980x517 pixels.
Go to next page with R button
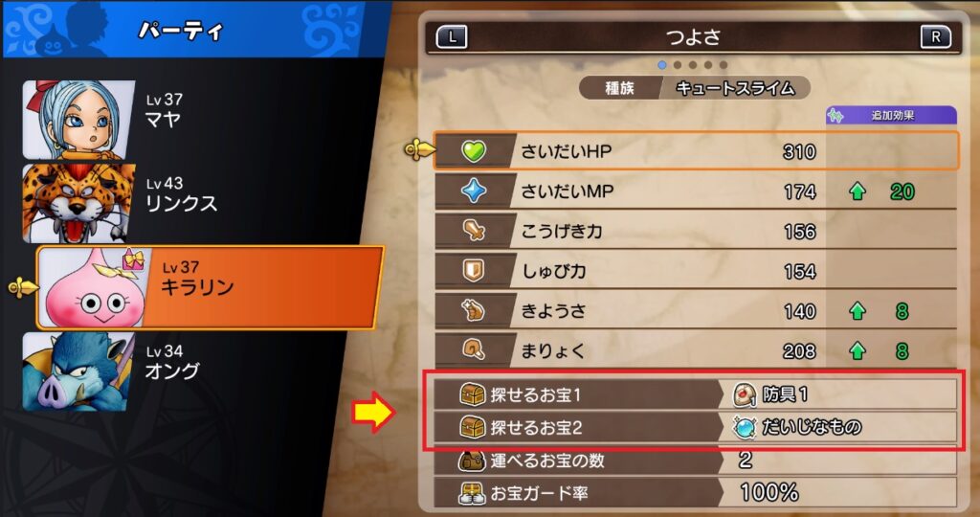[936, 37]
